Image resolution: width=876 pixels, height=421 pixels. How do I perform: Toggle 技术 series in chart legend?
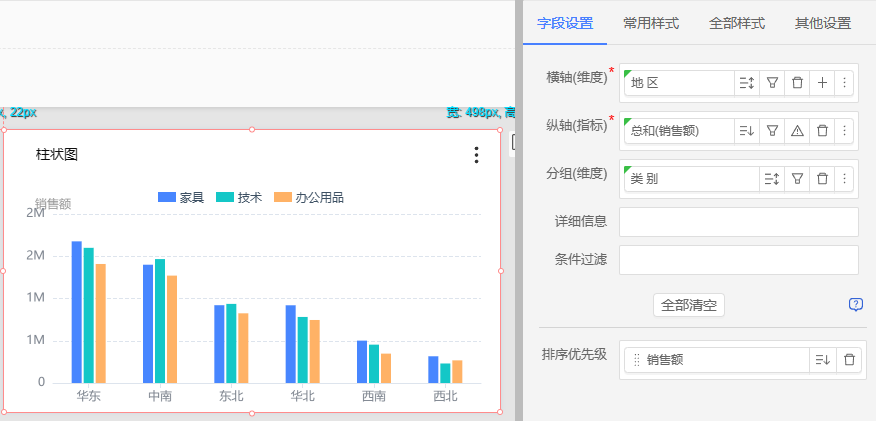coord(238,198)
